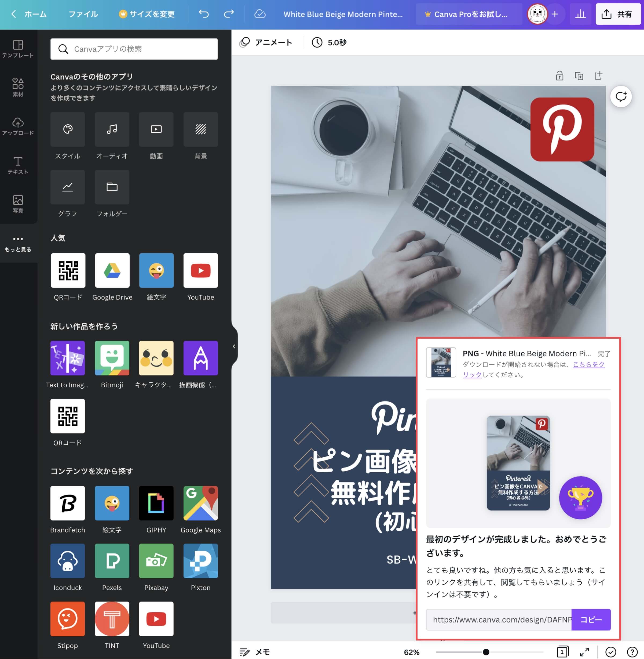The width and height of the screenshot is (644, 659).
Task: Collapse the side panel arrow
Action: click(x=234, y=346)
